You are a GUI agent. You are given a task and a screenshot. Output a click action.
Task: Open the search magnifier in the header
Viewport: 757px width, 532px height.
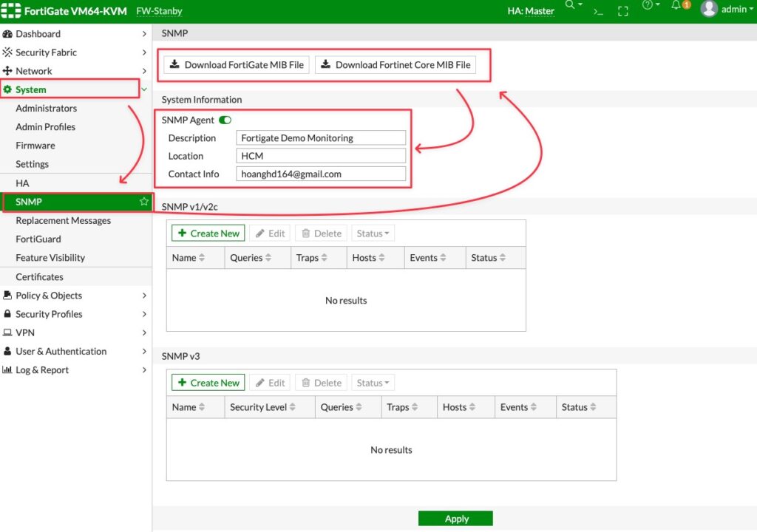pyautogui.click(x=570, y=4)
